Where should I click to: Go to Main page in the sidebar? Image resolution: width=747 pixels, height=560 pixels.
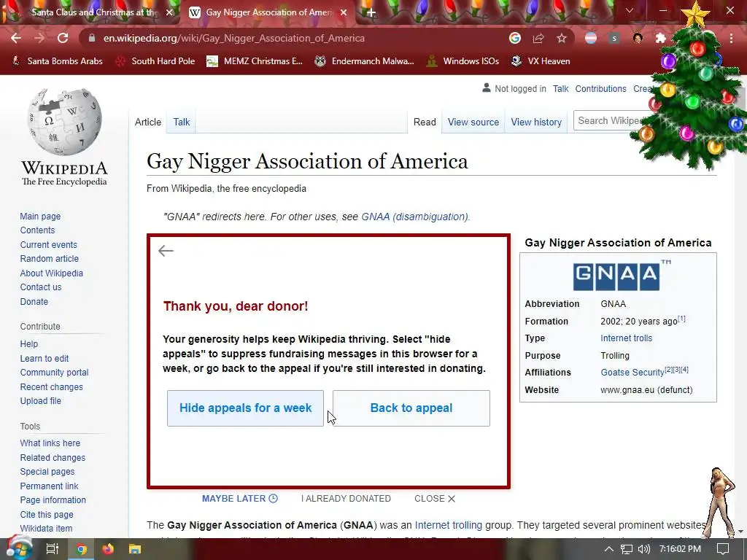[40, 216]
